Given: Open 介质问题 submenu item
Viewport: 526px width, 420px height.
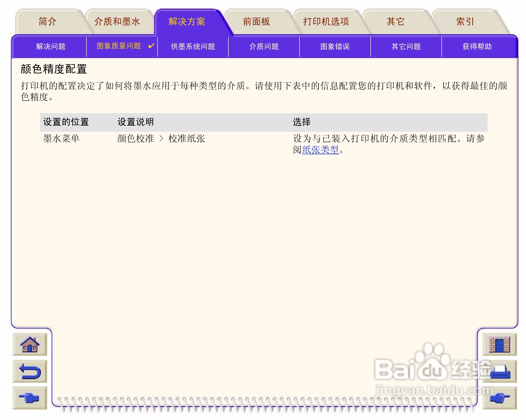Looking at the screenshot, I should tap(264, 46).
